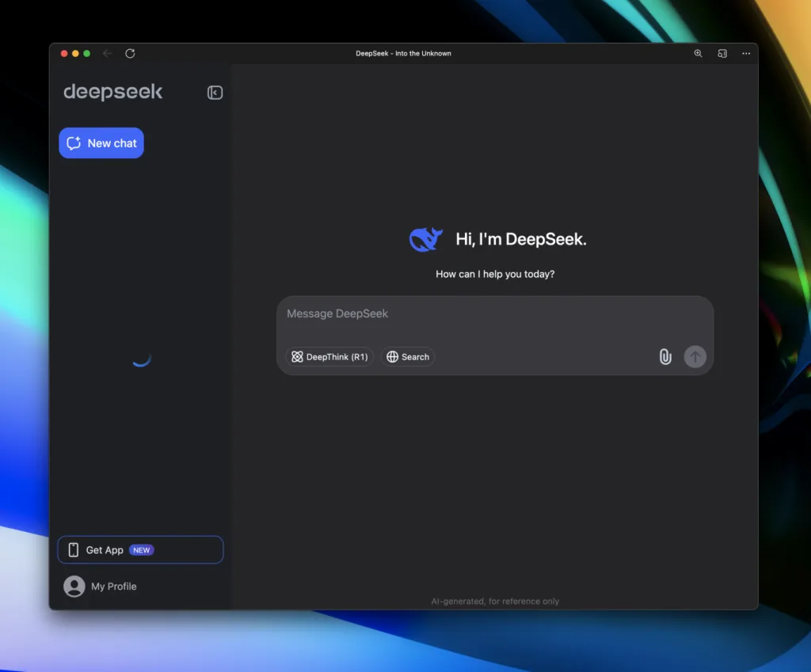Open the Get App option
The width and height of the screenshot is (811, 672).
pos(140,550)
